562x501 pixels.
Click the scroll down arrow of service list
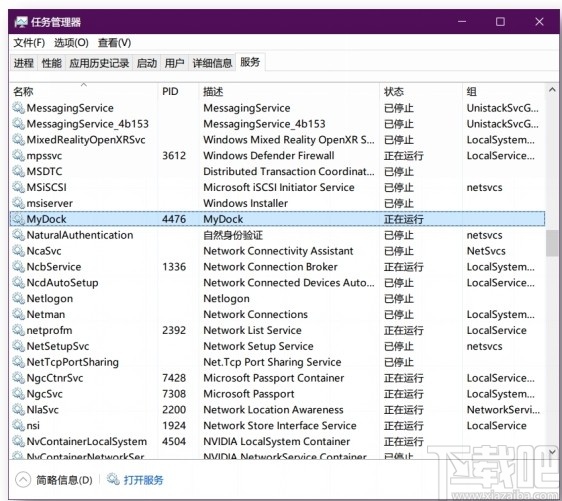coord(552,452)
